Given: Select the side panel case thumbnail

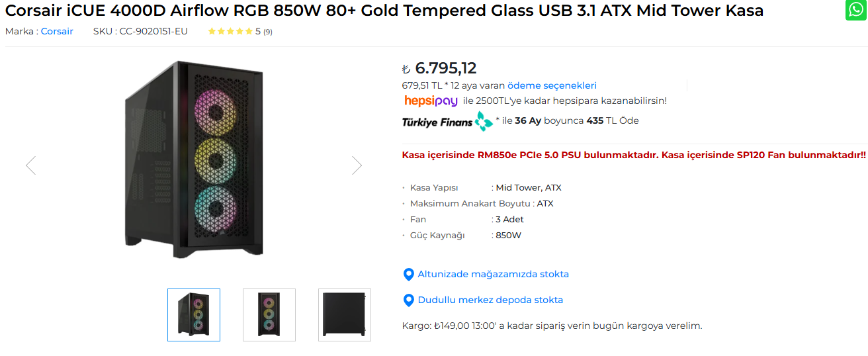Looking at the screenshot, I should pos(345,315).
